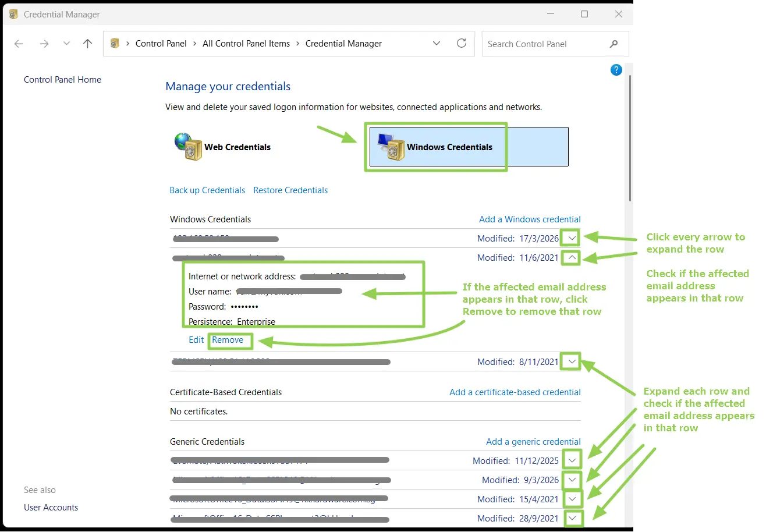Click the vertical scrollbar thumb

point(630,139)
